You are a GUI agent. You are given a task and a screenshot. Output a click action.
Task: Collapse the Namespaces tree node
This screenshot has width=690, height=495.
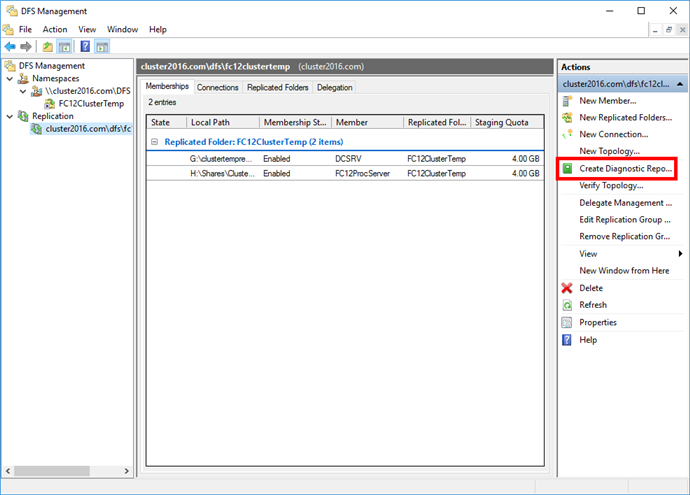click(10, 79)
